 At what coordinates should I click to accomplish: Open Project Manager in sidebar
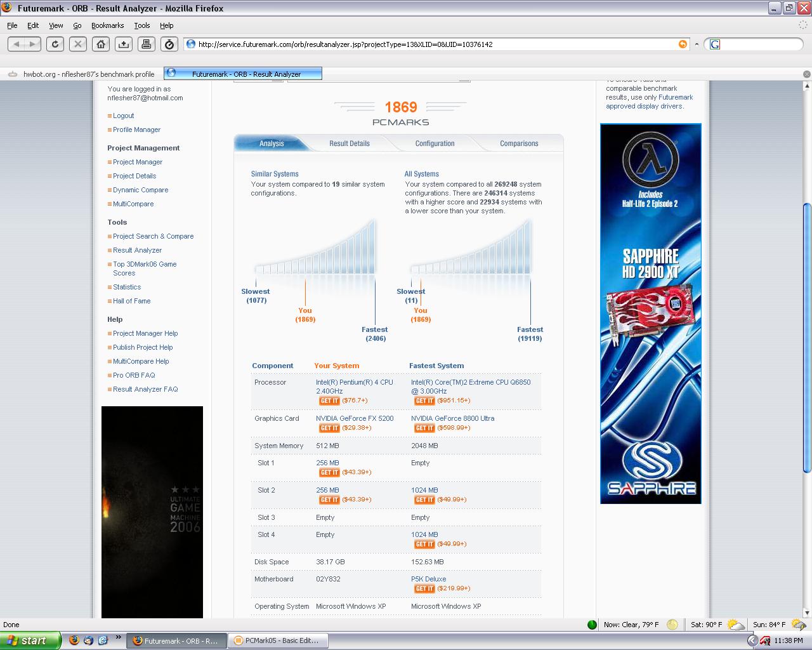138,162
